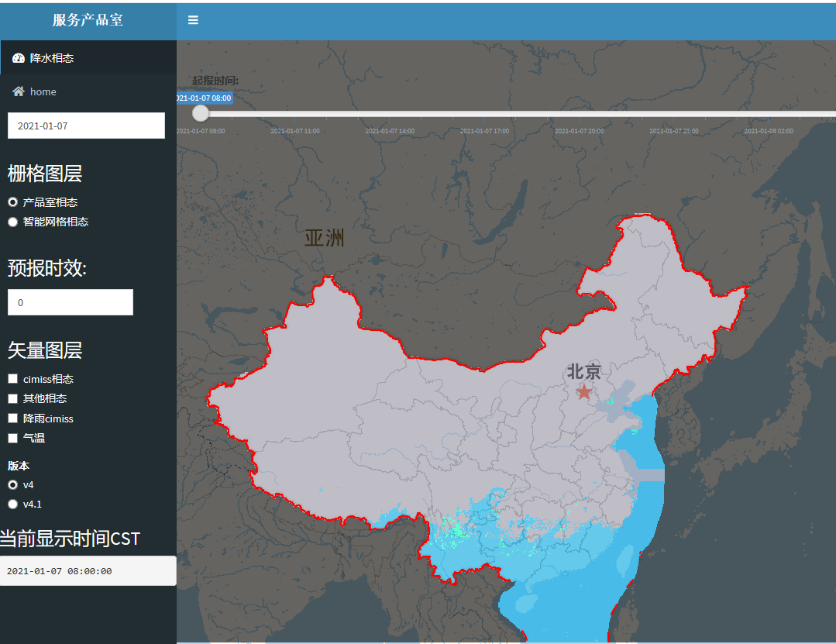836x644 pixels.
Task: Open the 2021-01-07 date picker field
Action: click(86, 126)
